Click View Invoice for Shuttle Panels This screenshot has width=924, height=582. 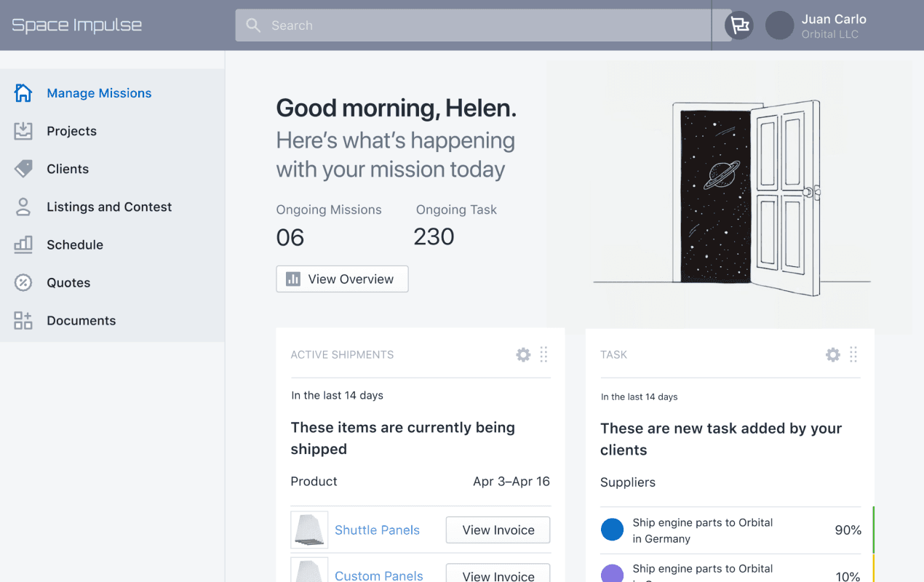(x=498, y=530)
